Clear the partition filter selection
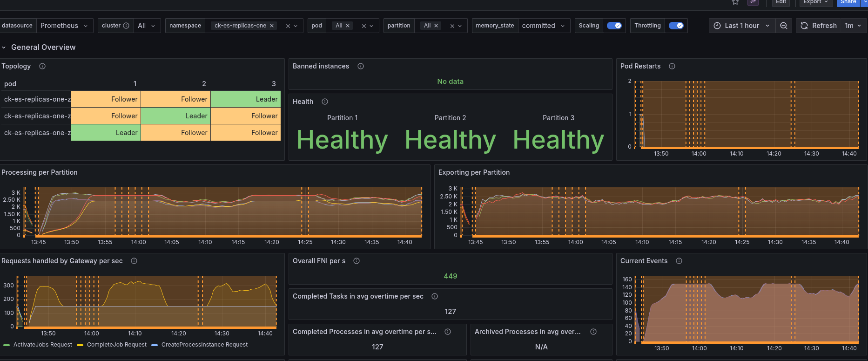Image resolution: width=868 pixels, height=361 pixels. tap(452, 26)
